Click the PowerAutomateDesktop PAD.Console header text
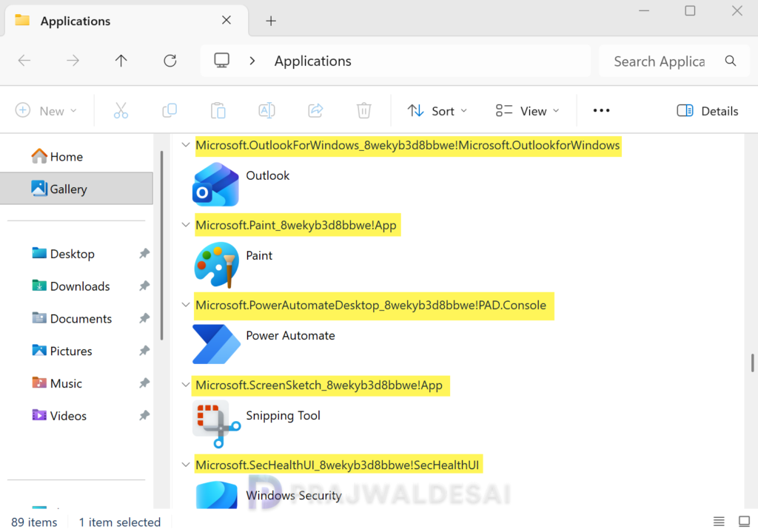758x532 pixels. tap(371, 305)
